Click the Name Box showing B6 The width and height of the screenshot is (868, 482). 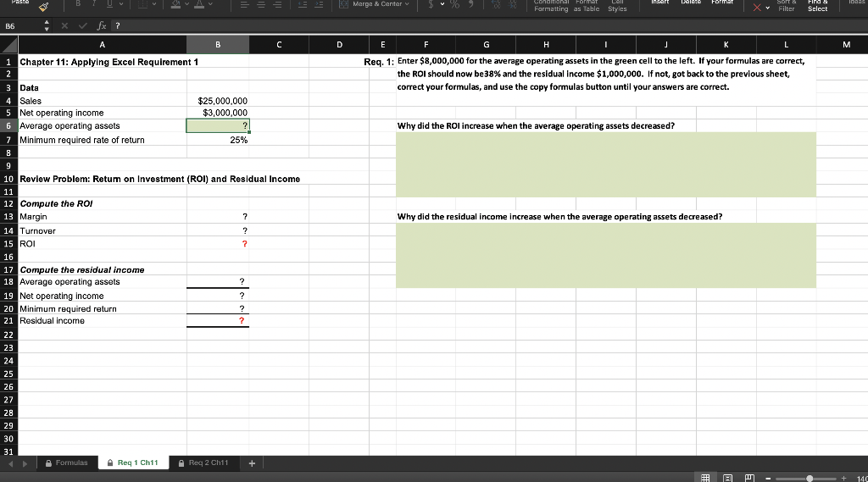[21, 26]
